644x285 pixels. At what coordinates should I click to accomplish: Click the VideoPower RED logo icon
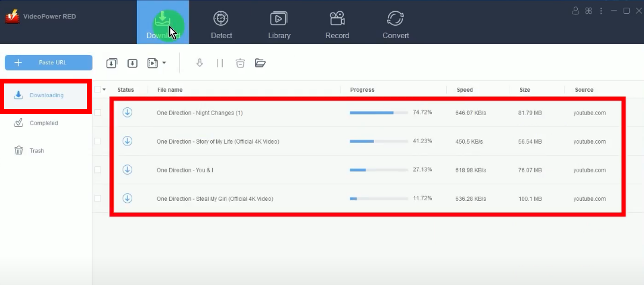tap(12, 17)
